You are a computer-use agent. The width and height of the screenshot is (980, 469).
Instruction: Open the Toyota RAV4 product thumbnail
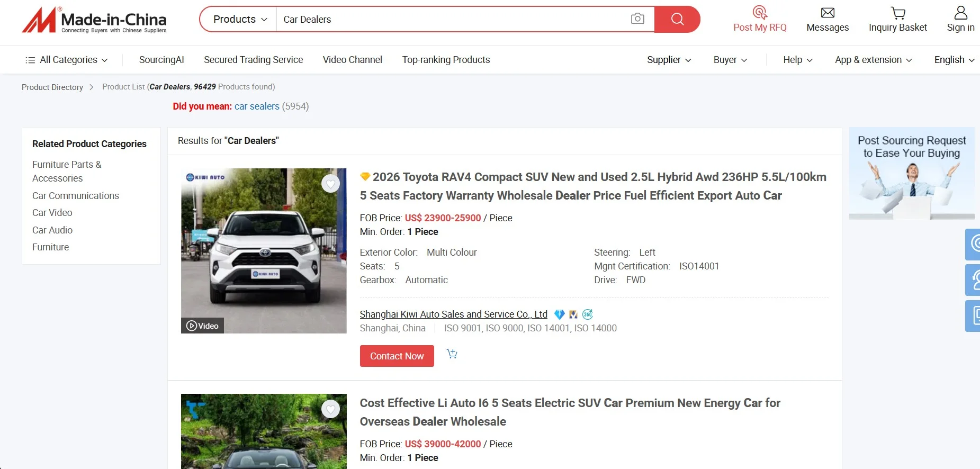264,251
